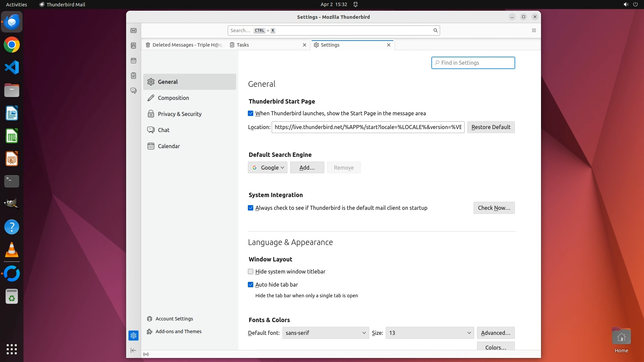
Task: Switch to Calendar space icon in sidebar
Action: pos(133,61)
